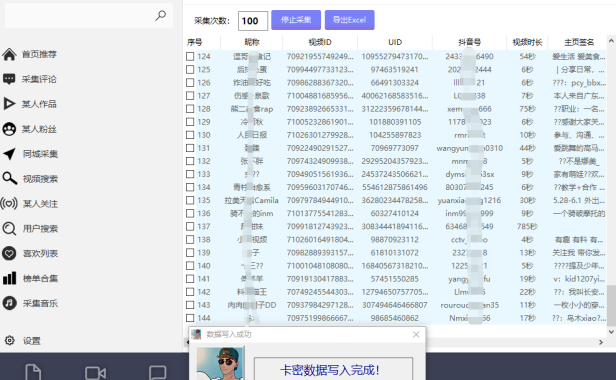Check the box for row 135 Camila
This screenshot has height=380, width=616.
coord(190,200)
